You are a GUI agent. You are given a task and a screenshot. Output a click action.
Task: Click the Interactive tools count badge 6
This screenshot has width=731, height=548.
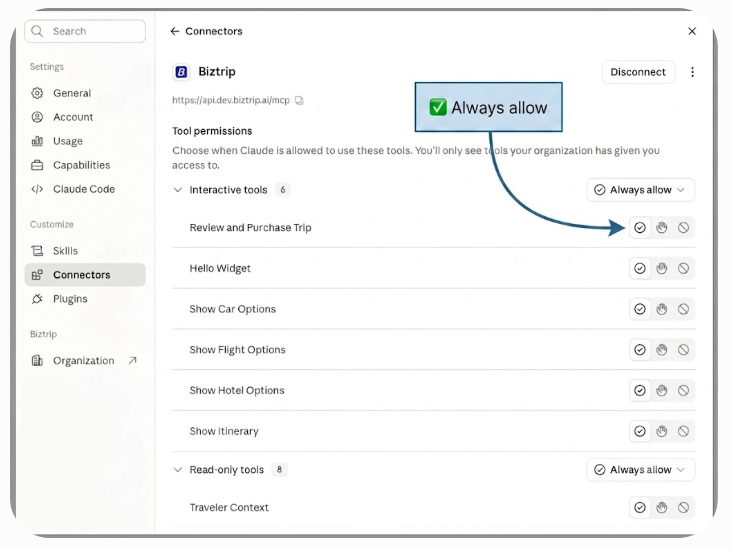(283, 190)
